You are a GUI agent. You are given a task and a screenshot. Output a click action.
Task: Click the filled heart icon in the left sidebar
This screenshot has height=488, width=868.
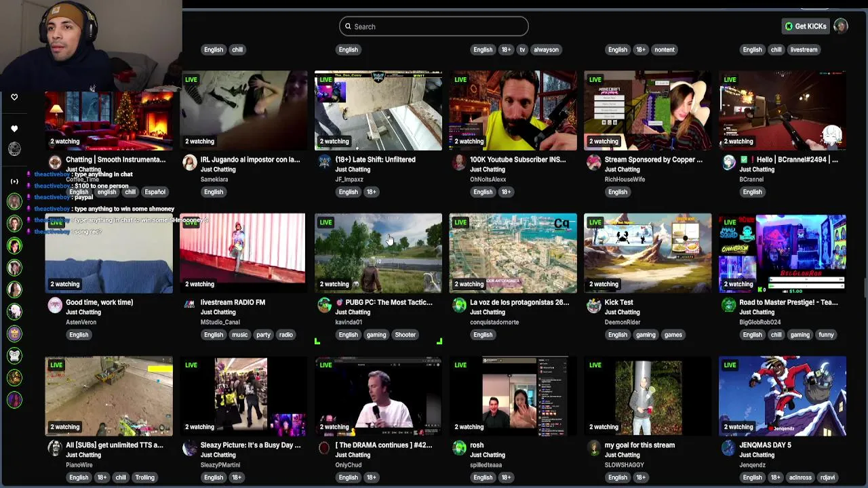[14, 128]
